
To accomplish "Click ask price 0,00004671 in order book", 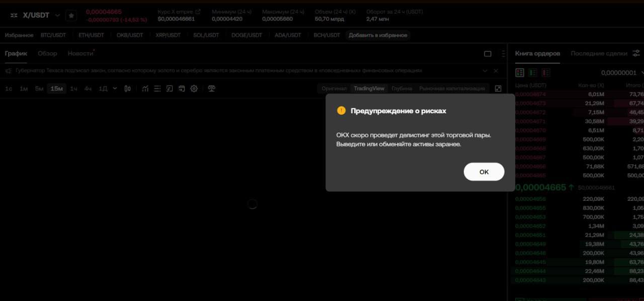I will 531,121.
